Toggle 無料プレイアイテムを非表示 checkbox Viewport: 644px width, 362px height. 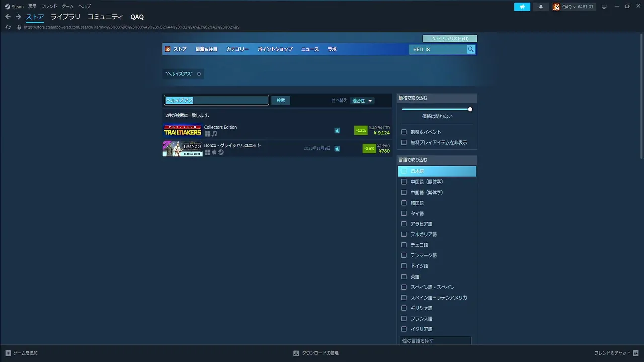tap(404, 142)
